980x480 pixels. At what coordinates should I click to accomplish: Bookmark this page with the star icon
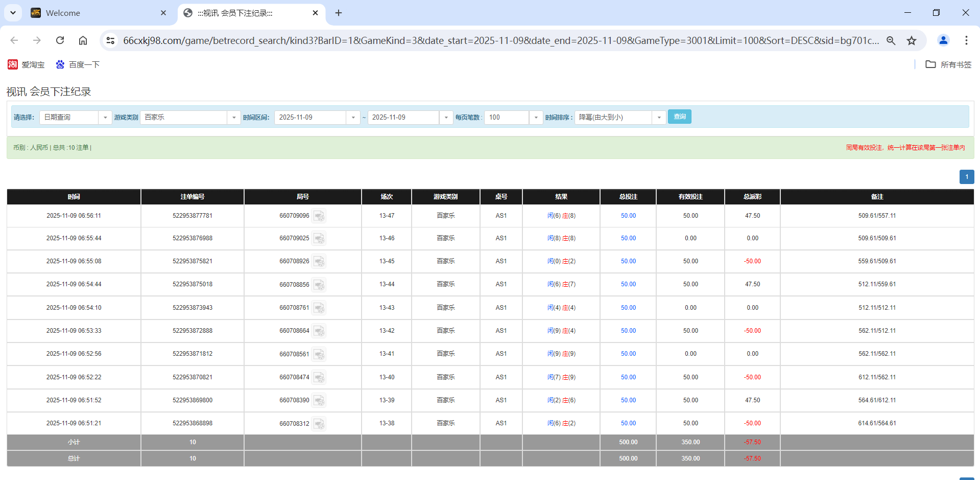(x=912, y=40)
